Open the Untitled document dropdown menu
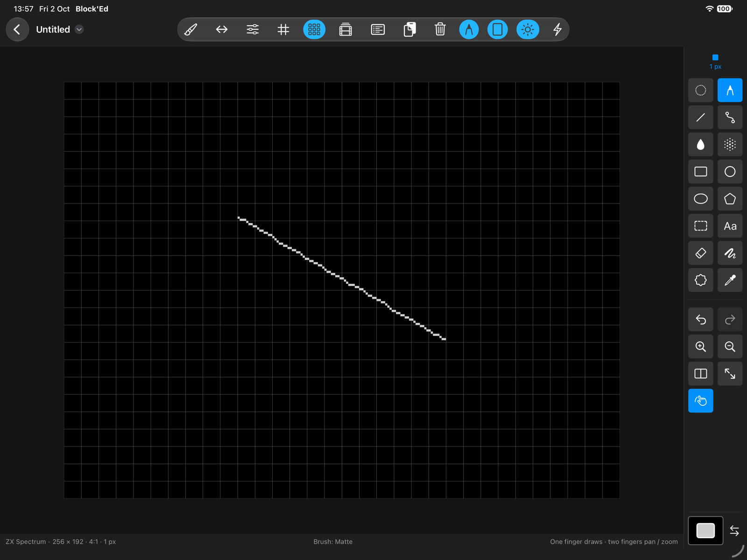 (79, 29)
